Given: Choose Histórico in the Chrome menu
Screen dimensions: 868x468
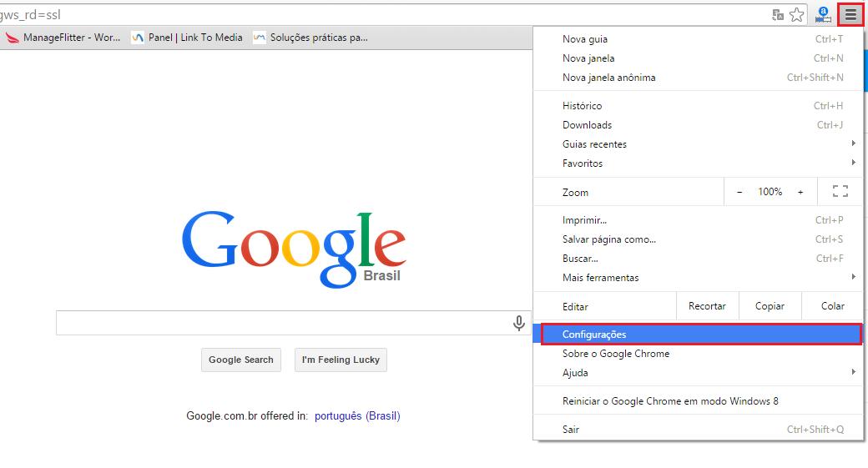Looking at the screenshot, I should pyautogui.click(x=583, y=106).
